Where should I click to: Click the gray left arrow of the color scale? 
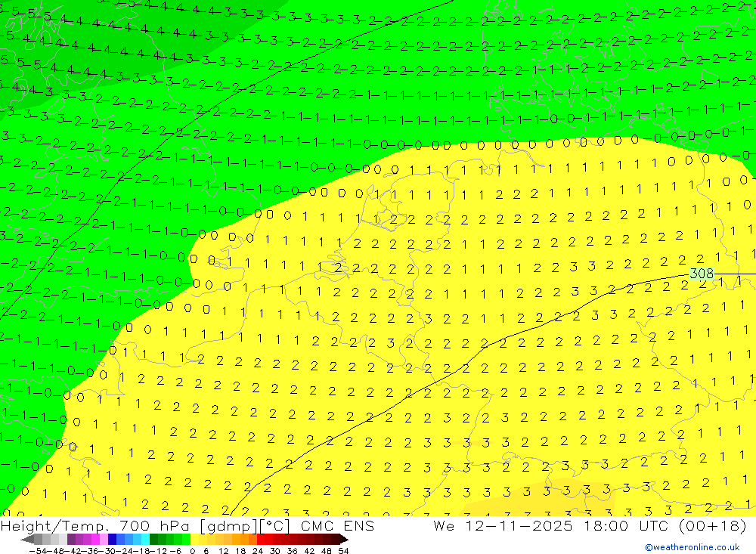pyautogui.click(x=27, y=540)
